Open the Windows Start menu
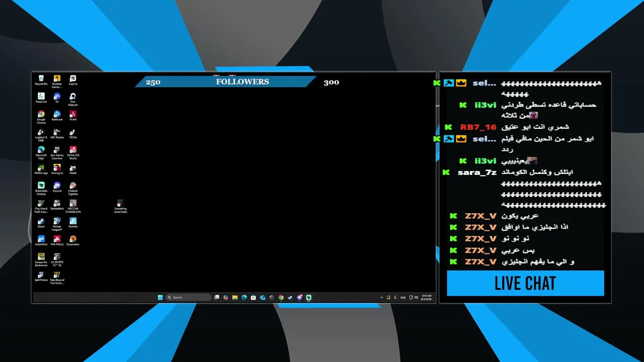Viewport: 644px width, 362px height. (160, 297)
